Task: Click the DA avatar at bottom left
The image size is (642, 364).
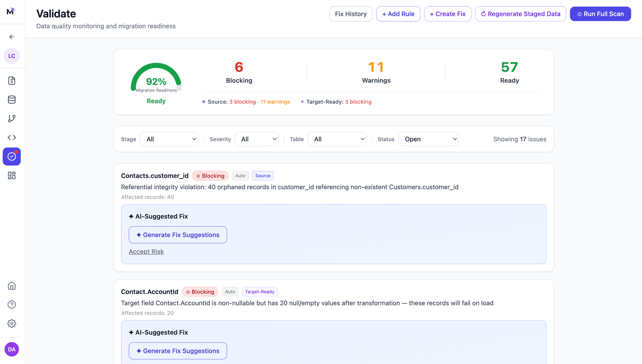Action: click(12, 349)
